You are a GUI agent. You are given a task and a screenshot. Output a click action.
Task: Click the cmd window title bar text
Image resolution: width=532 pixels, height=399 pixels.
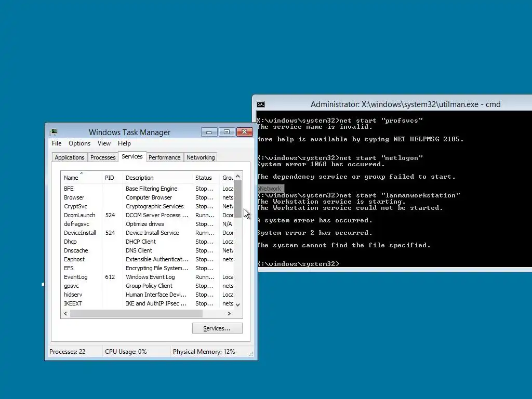(405, 104)
